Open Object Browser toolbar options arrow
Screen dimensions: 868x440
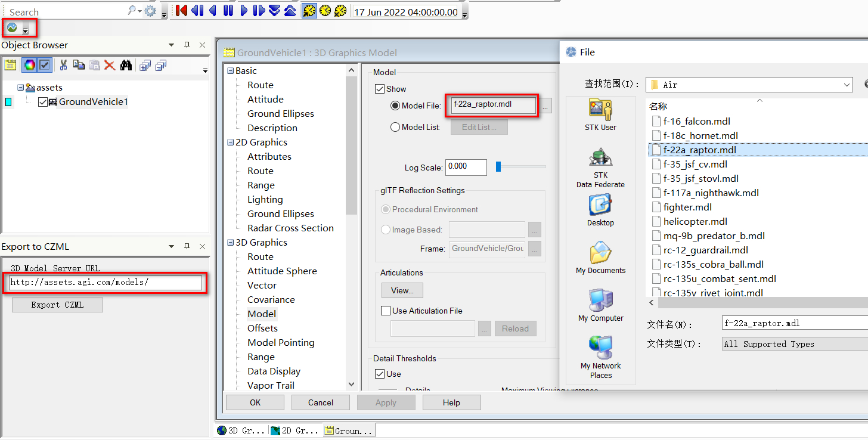205,70
